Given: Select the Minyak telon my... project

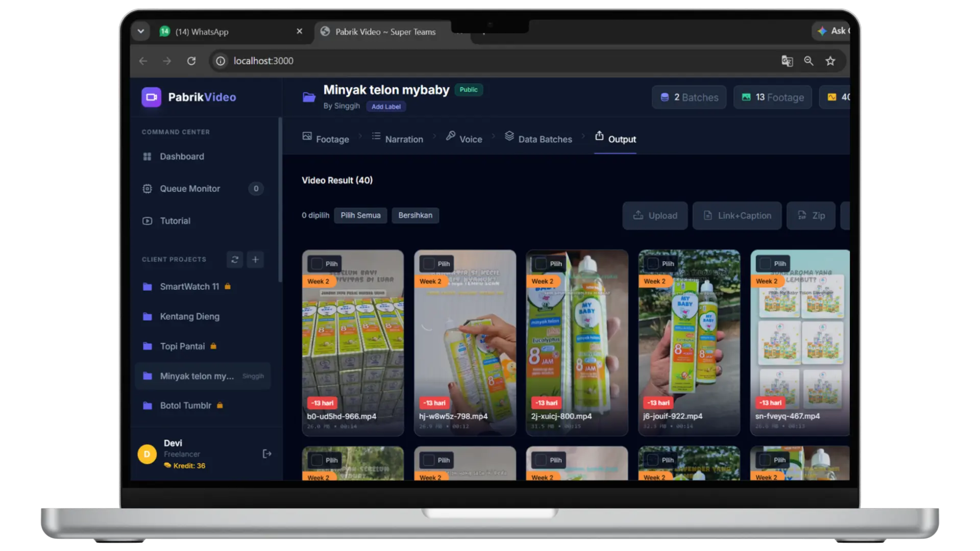Looking at the screenshot, I should tap(203, 376).
